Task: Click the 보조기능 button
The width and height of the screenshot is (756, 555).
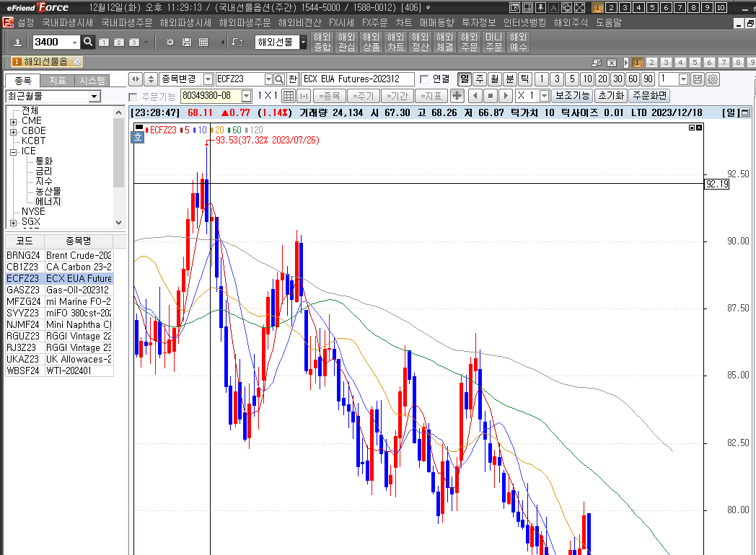Action: coord(572,96)
